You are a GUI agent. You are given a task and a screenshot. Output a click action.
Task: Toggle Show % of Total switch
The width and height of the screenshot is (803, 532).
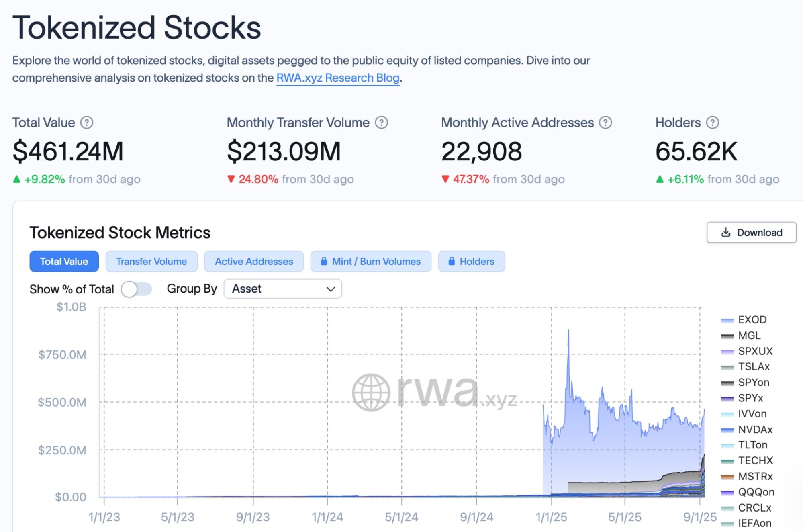click(137, 289)
